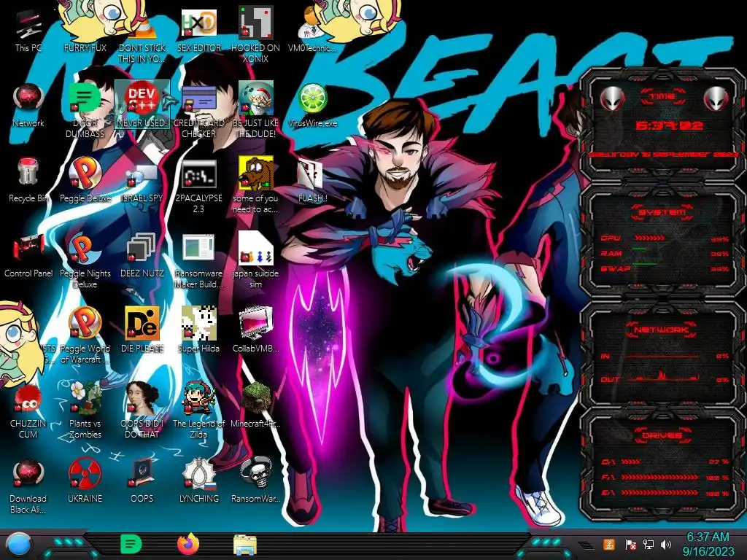The width and height of the screenshot is (747, 560).
Task: Open the LYNCHING noose icon
Action: 199,481
